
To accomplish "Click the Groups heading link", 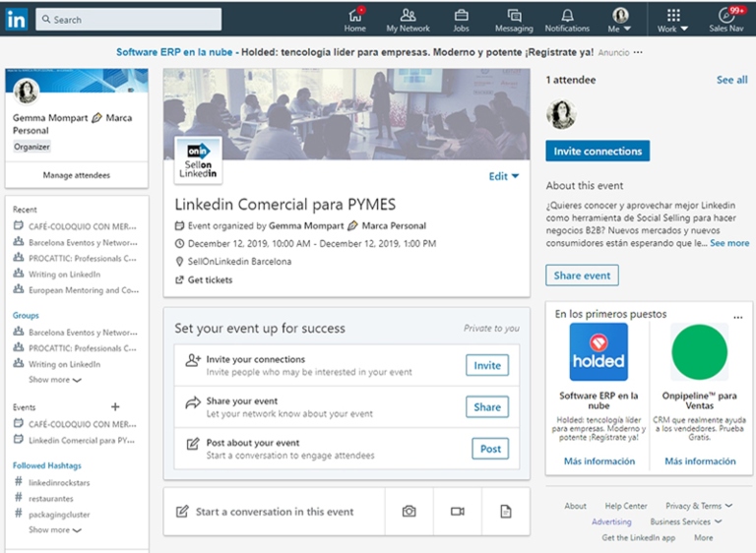I will [26, 315].
